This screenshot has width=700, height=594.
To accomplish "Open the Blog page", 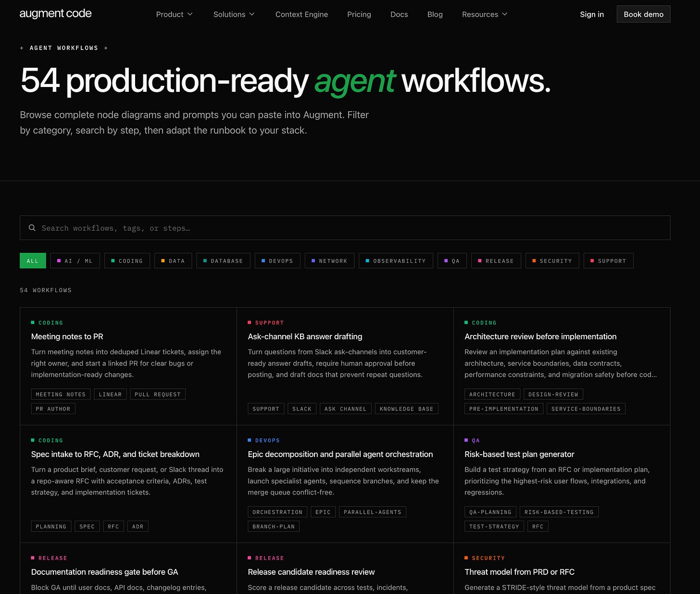I will pos(435,14).
